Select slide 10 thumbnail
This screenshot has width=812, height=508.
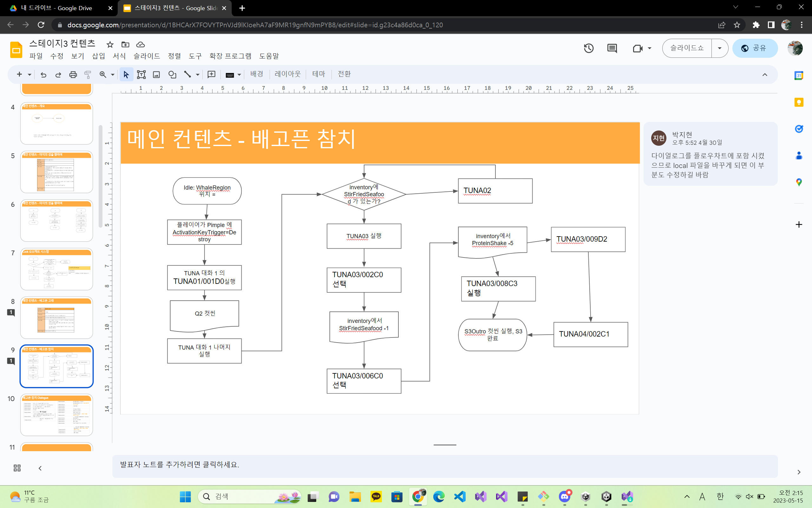tap(57, 415)
